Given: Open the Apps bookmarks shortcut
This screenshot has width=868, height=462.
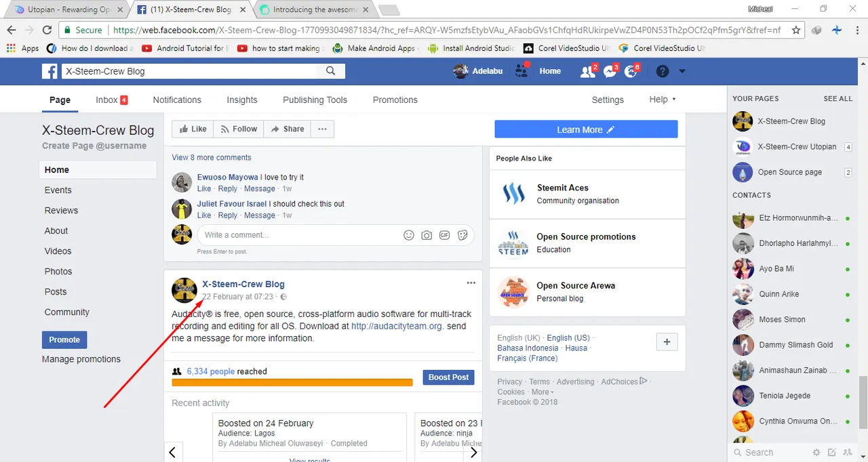Looking at the screenshot, I should coord(22,48).
